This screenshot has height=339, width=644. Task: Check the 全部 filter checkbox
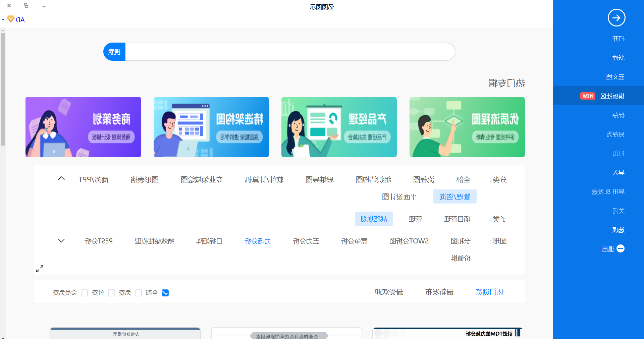click(x=165, y=293)
